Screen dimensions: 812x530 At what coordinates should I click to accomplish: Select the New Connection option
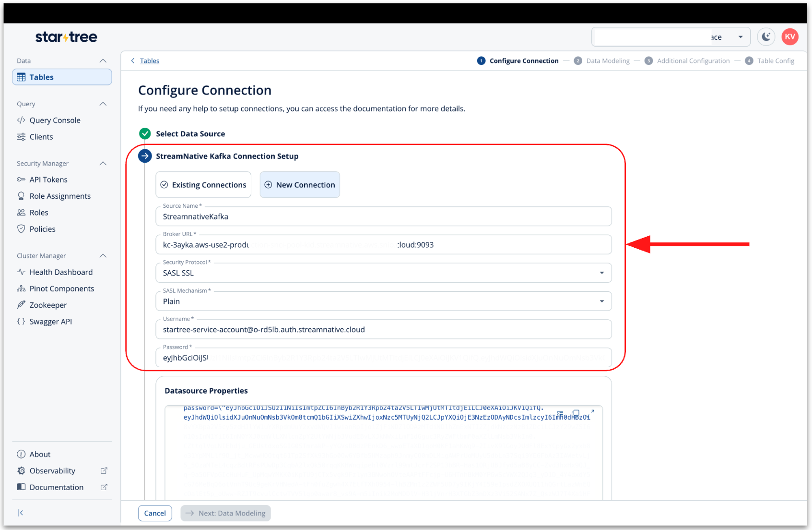(300, 185)
